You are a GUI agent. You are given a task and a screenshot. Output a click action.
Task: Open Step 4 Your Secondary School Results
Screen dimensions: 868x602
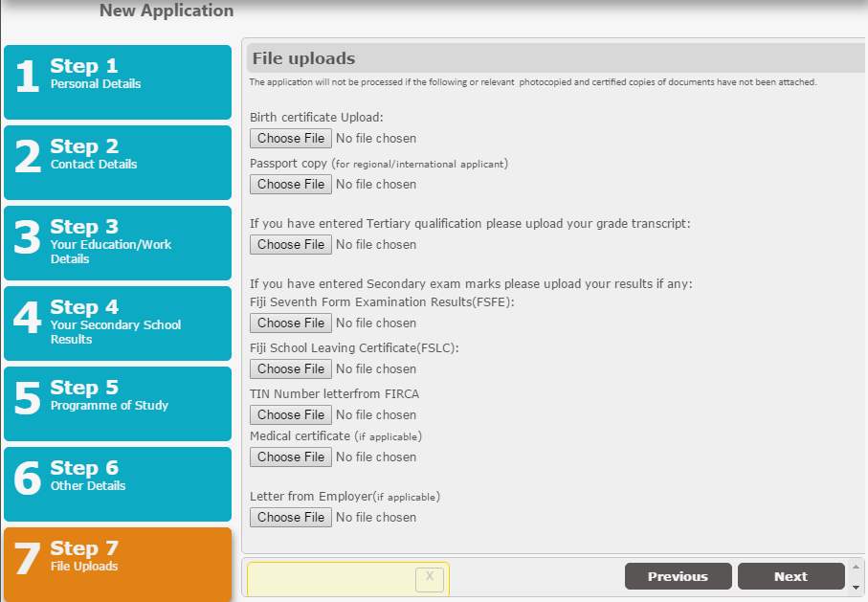pyautogui.click(x=118, y=323)
